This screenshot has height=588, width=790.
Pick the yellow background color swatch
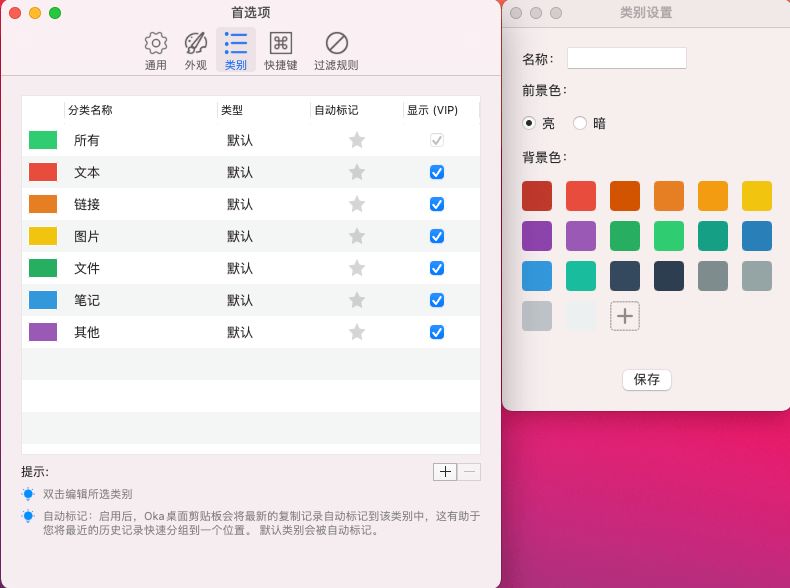757,196
